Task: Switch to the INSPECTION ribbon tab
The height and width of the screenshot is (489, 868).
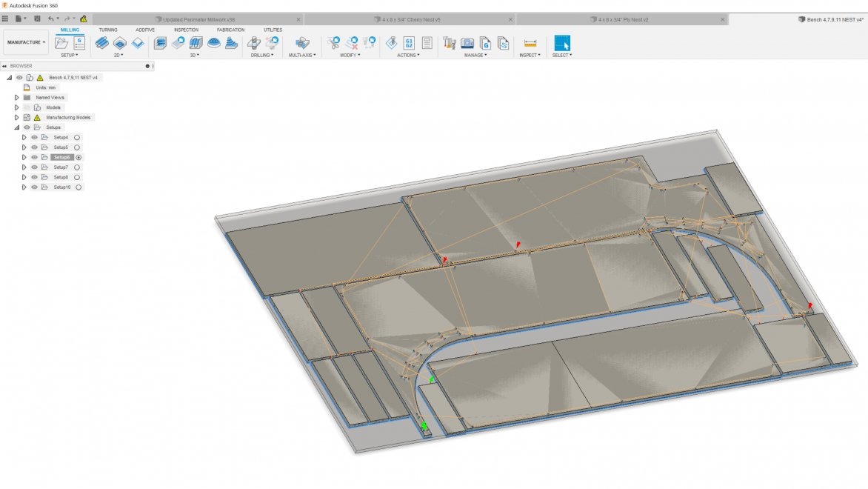Action: pyautogui.click(x=186, y=30)
